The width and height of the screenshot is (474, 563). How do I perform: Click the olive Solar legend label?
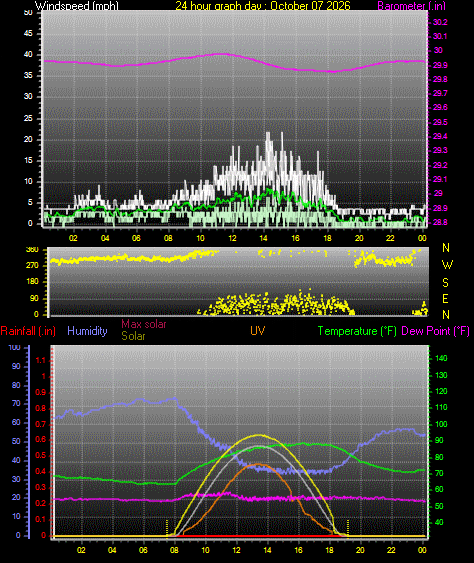[133, 336]
